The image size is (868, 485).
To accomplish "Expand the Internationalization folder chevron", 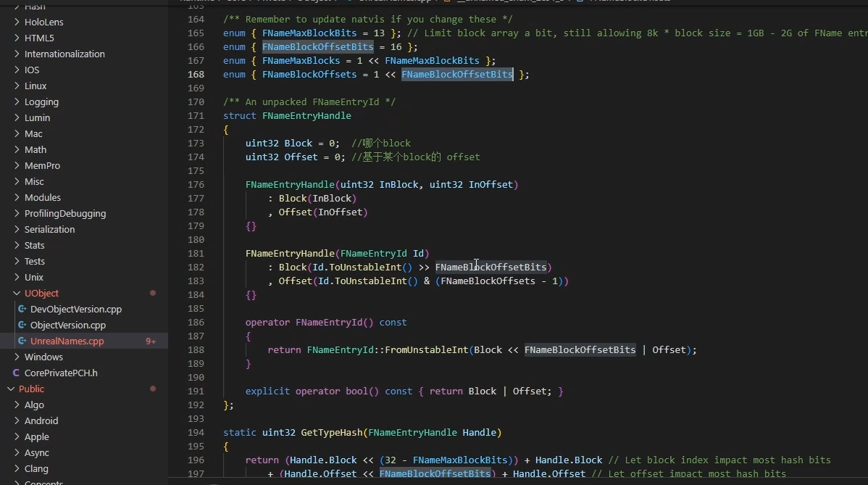I will tap(17, 54).
